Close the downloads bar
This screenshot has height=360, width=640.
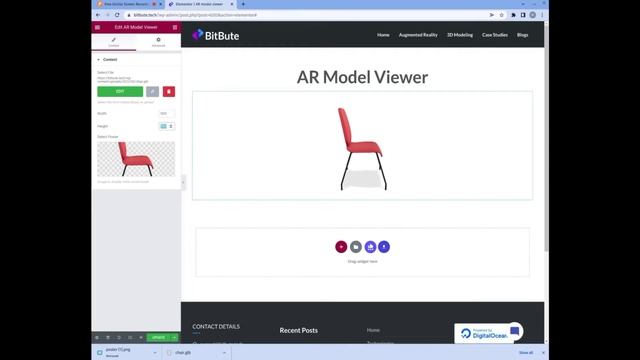(543, 353)
